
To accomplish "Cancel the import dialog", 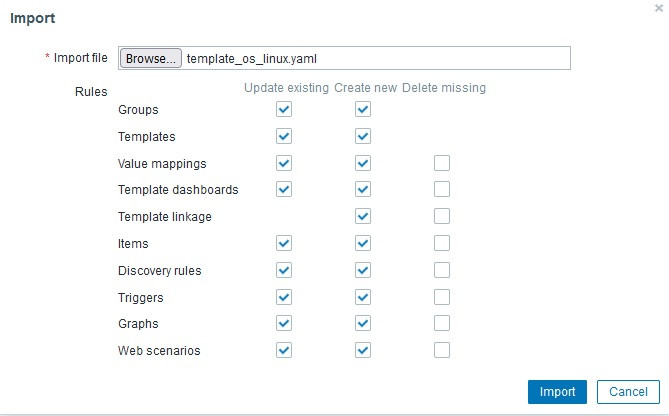I will (628, 392).
